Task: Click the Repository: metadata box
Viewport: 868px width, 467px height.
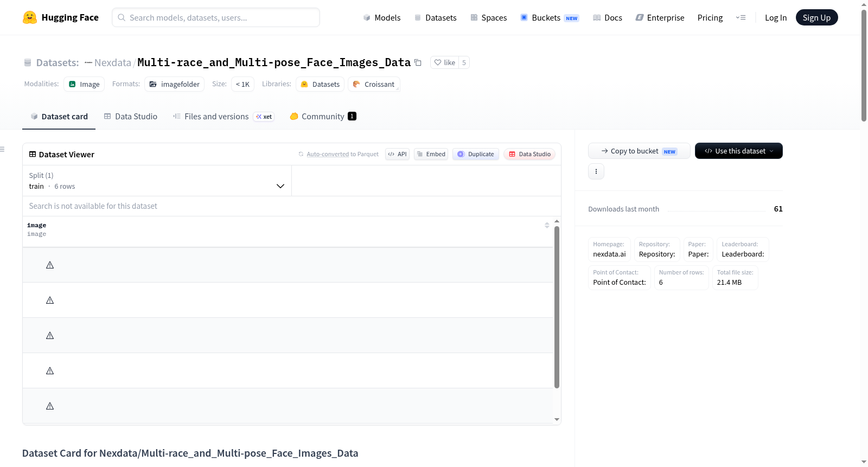Action: click(657, 250)
